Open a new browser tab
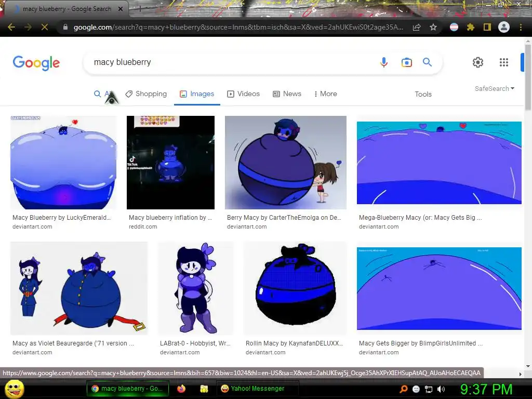 point(140,9)
